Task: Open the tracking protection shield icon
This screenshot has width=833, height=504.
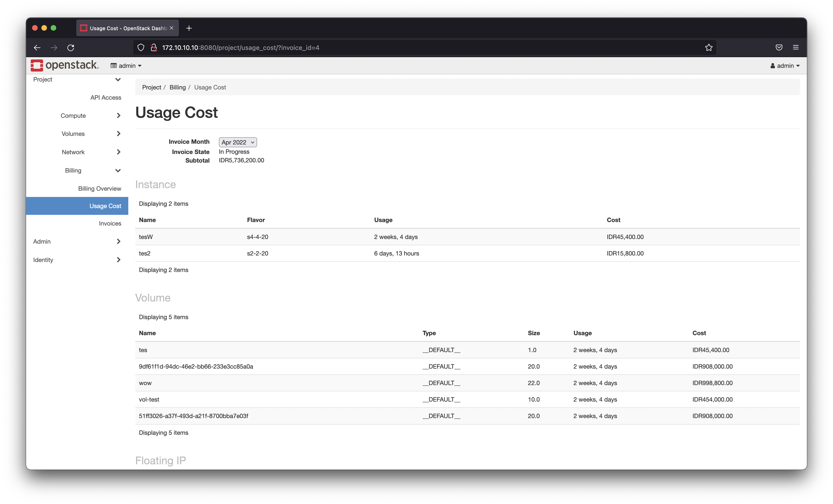Action: point(141,48)
